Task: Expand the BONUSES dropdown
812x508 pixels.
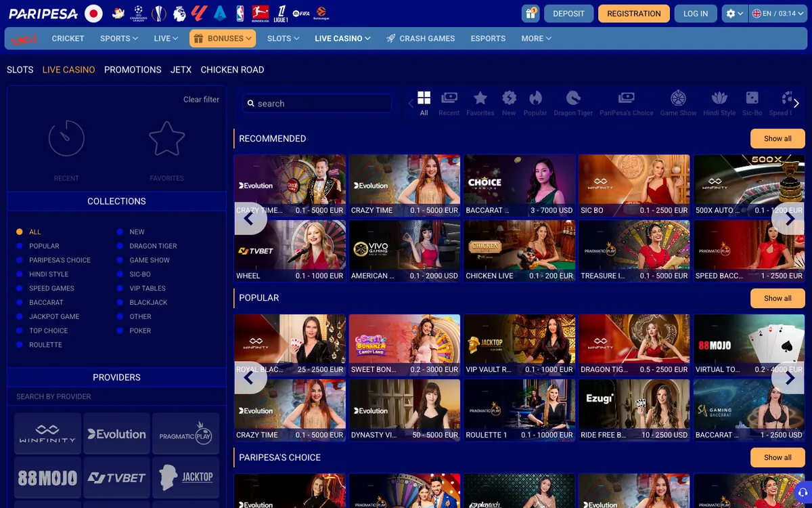Action: tap(223, 39)
